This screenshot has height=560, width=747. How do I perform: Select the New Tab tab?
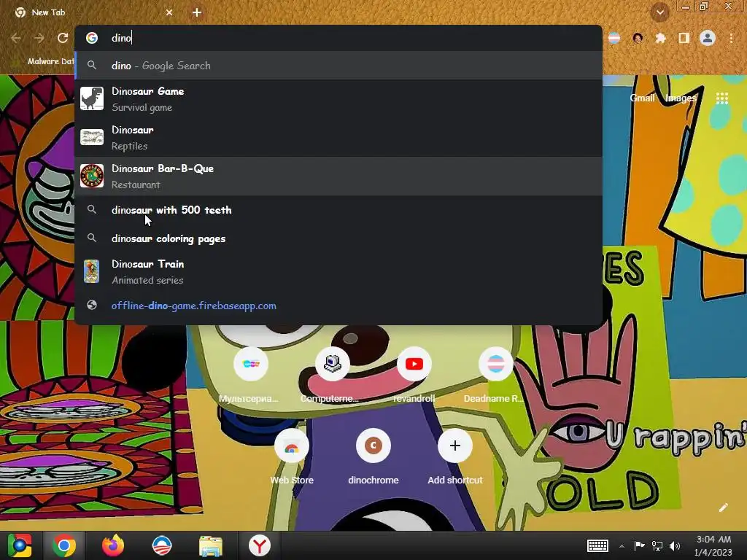(93, 13)
